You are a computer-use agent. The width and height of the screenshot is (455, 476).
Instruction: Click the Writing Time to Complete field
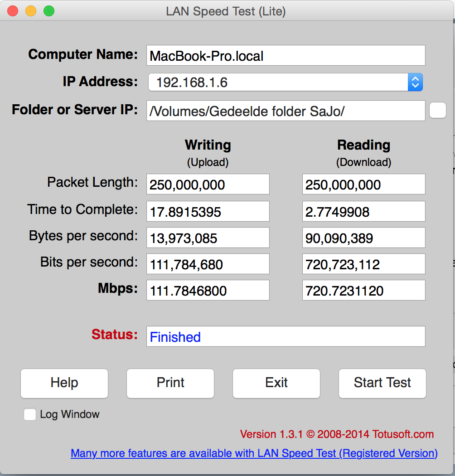pyautogui.click(x=208, y=212)
